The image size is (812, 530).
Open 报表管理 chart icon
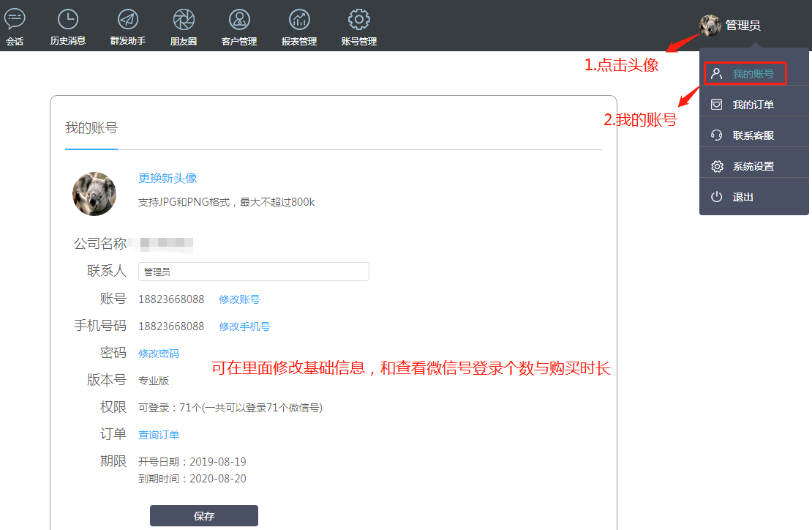299,20
